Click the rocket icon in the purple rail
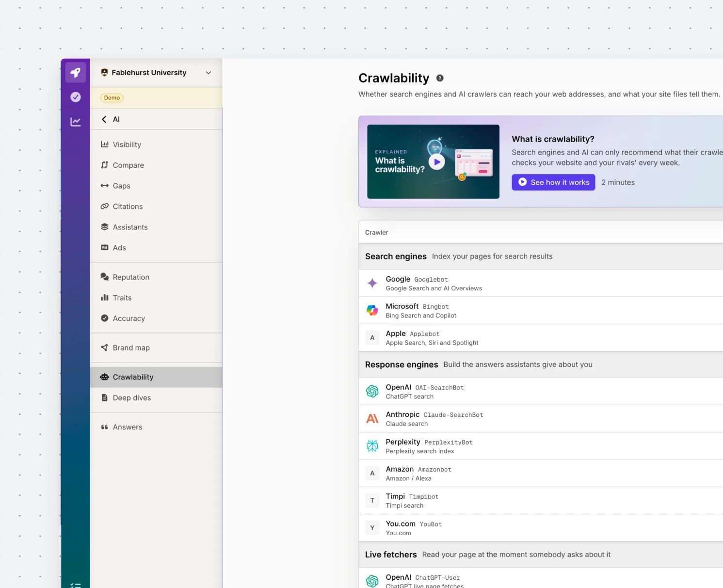 [x=76, y=73]
